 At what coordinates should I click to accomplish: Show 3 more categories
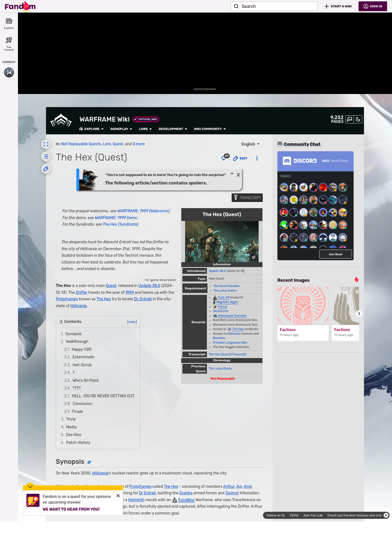(x=139, y=144)
